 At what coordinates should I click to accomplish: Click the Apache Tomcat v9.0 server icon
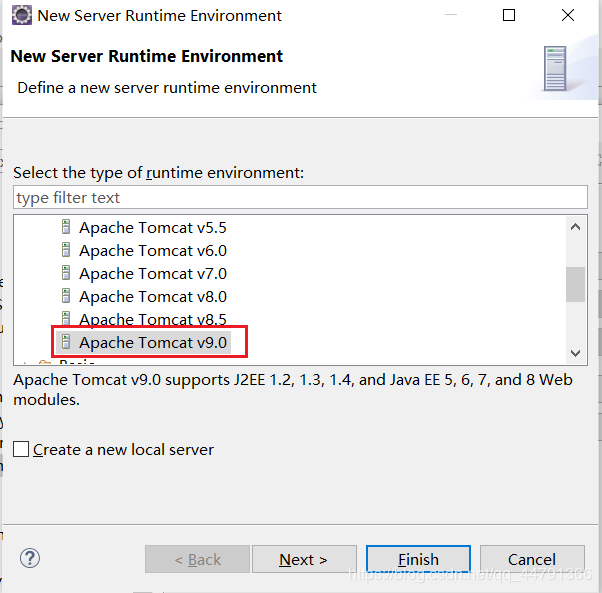coord(66,342)
